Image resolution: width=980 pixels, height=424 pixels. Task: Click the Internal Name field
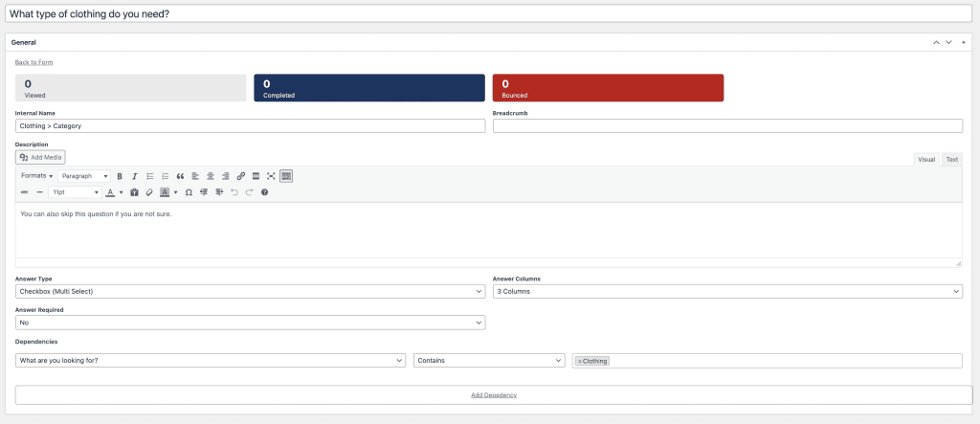click(x=250, y=125)
